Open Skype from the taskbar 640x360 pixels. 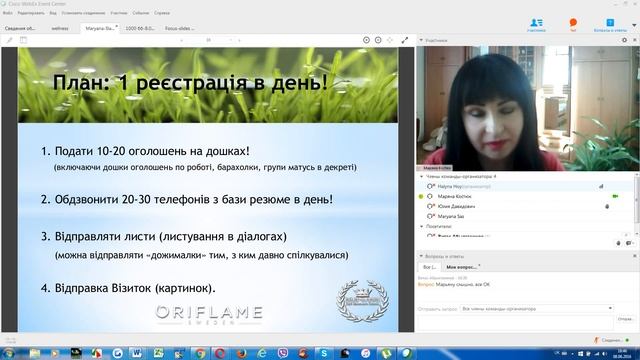coord(324,353)
